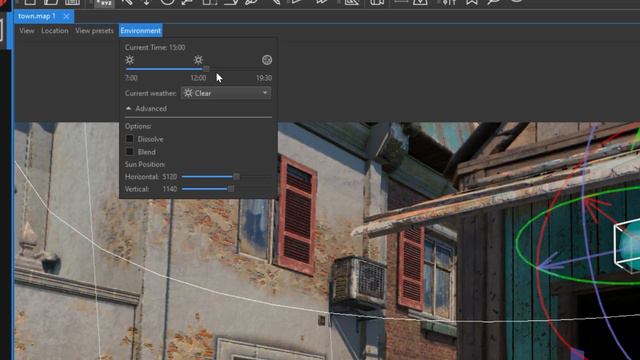Click the bookmark toolbar icon
This screenshot has width=640, height=360.
coord(472,2)
